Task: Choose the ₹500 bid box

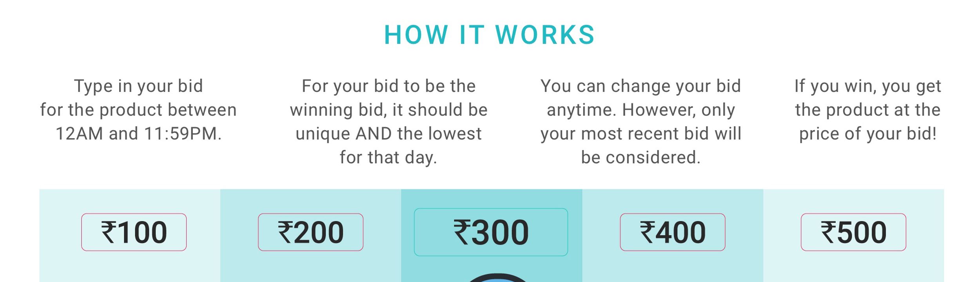Action: [853, 232]
